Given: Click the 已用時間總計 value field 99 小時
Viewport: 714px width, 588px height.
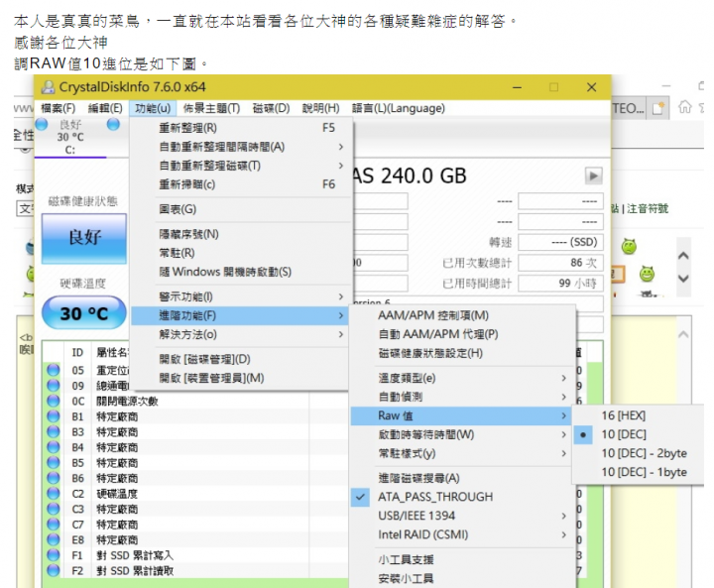Looking at the screenshot, I should tap(560, 284).
